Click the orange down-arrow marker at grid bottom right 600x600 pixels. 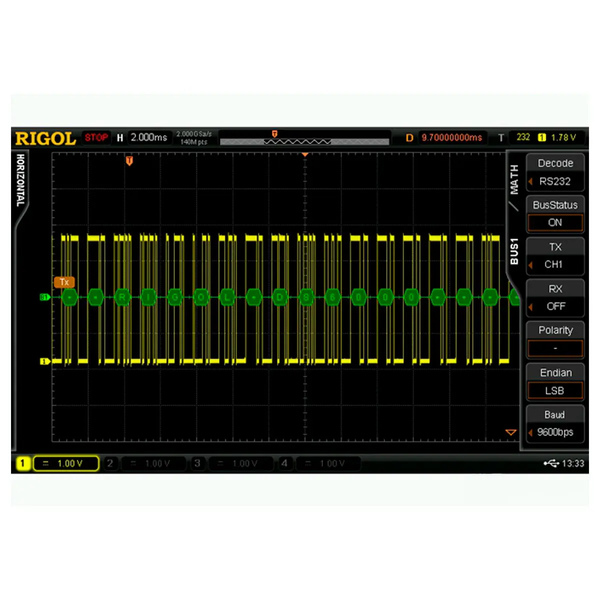[511, 433]
